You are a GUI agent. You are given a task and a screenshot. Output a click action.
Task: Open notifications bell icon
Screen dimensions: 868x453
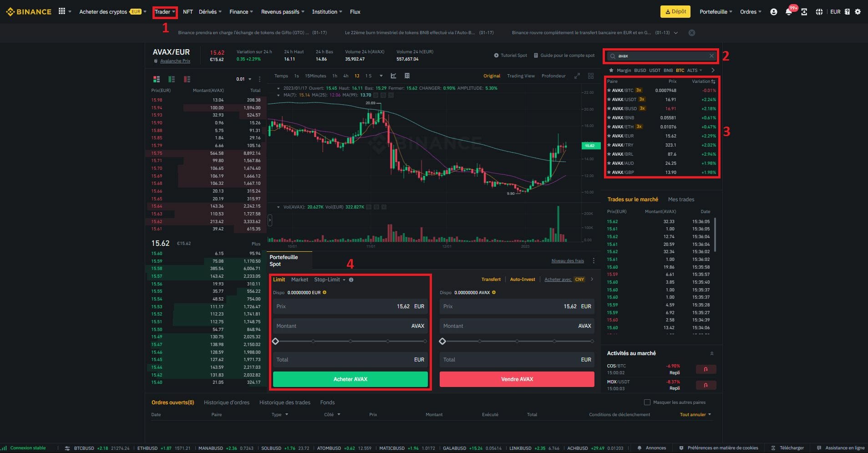coord(789,12)
